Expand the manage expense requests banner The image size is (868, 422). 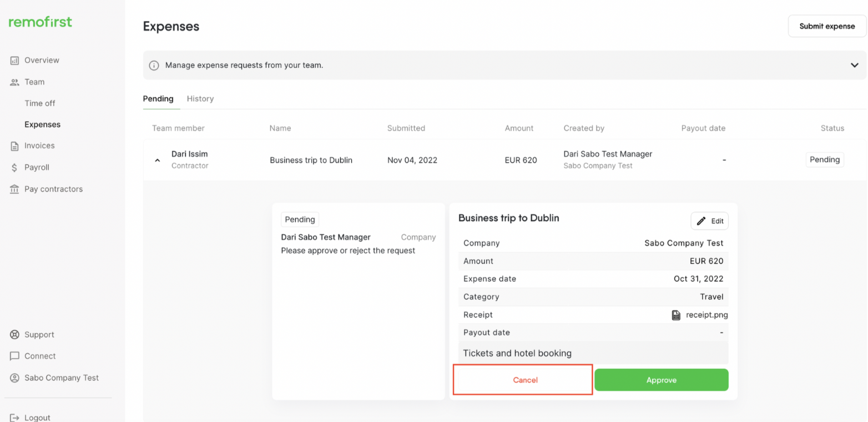[854, 65]
